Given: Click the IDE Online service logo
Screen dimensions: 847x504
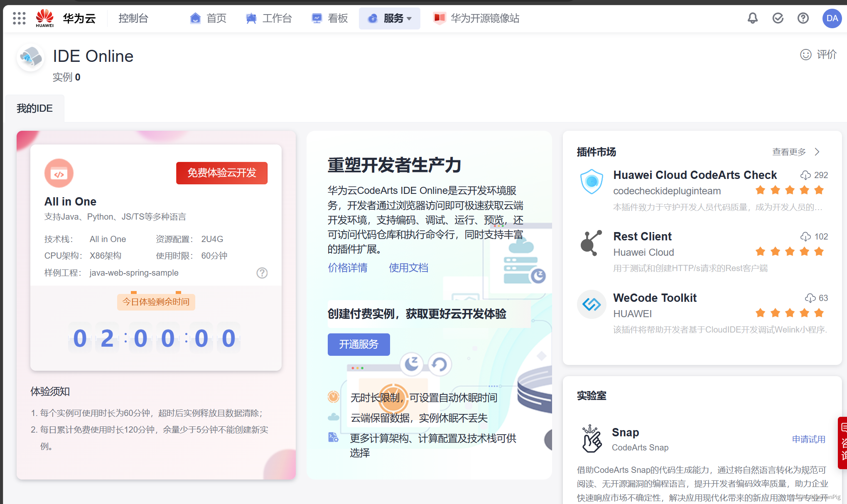Looking at the screenshot, I should pyautogui.click(x=31, y=57).
